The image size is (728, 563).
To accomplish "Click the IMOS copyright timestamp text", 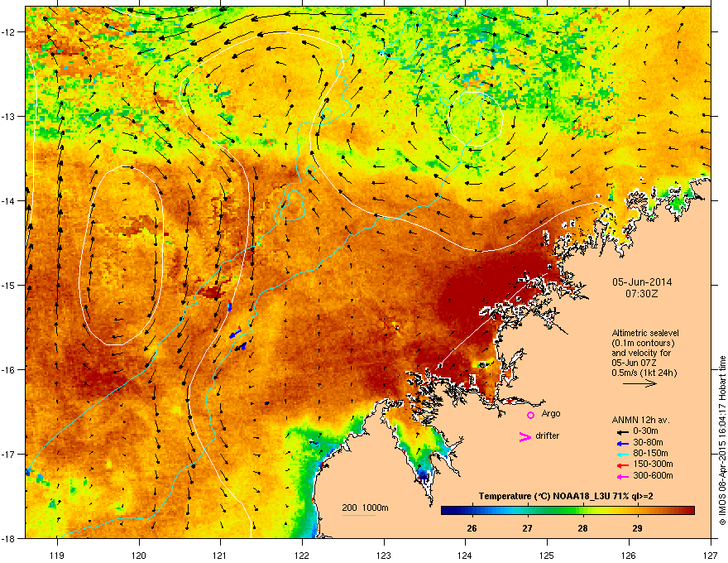I will [722, 440].
